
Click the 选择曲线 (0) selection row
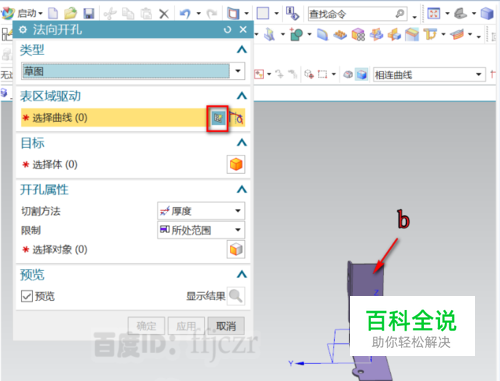tap(133, 118)
